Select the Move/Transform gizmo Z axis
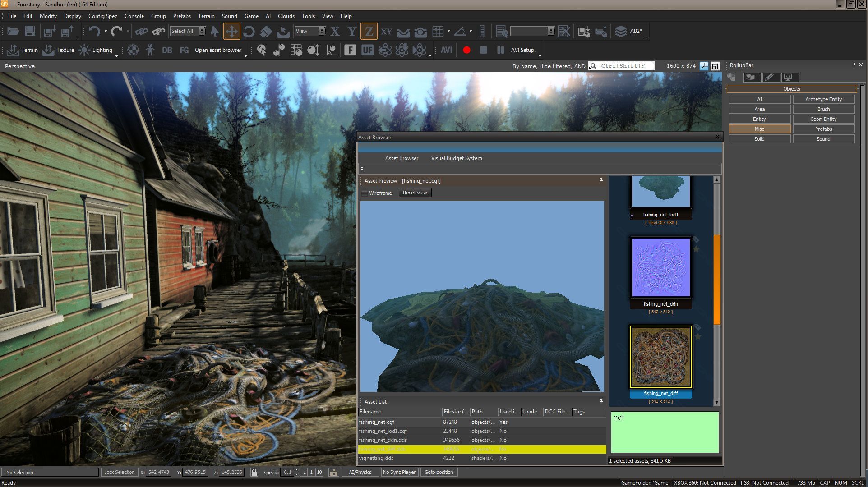Viewport: 868px width, 487px height. click(x=369, y=31)
